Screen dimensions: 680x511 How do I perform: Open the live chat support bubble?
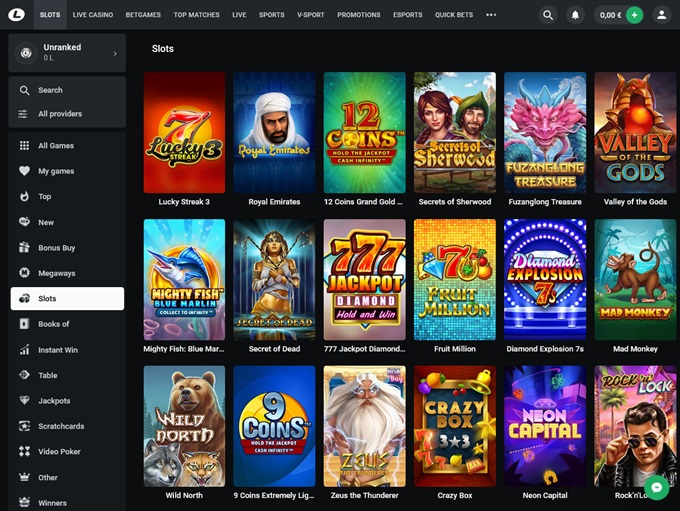656,487
